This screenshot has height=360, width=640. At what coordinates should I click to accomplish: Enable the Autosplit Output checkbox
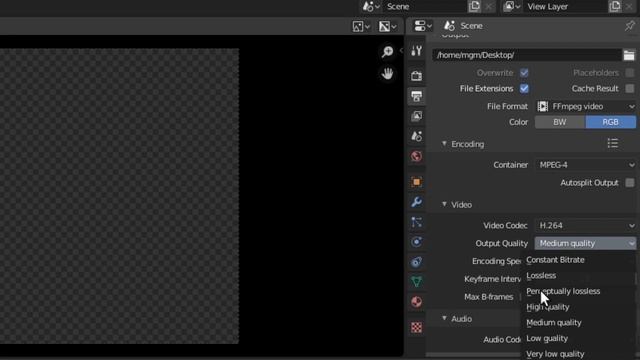630,182
